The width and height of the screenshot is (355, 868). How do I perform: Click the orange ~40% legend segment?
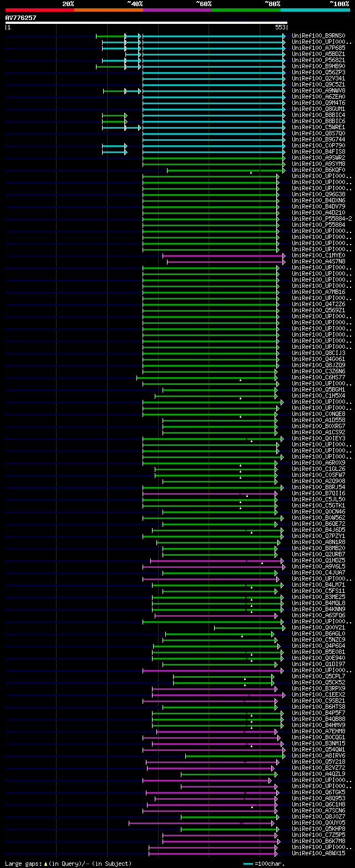109,10
